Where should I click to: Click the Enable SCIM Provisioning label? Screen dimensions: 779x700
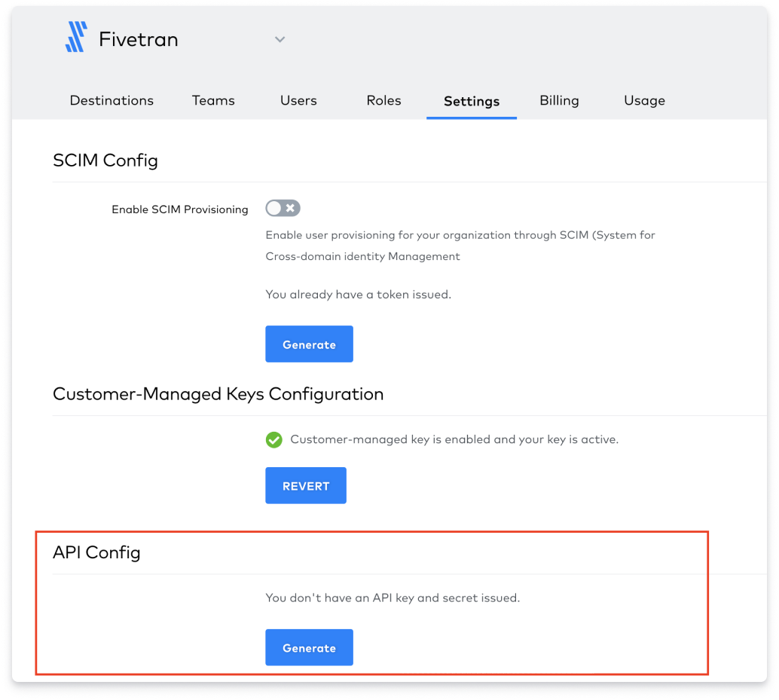(179, 209)
